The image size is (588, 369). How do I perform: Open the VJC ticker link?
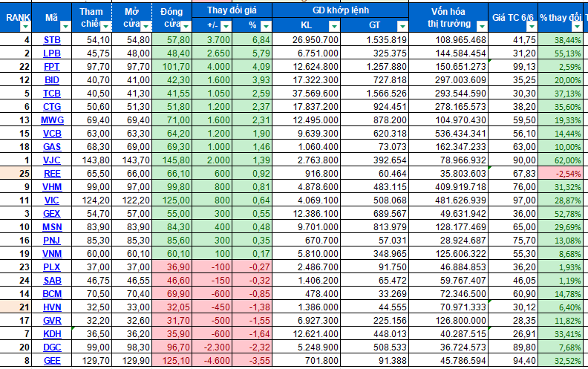[x=52, y=160]
